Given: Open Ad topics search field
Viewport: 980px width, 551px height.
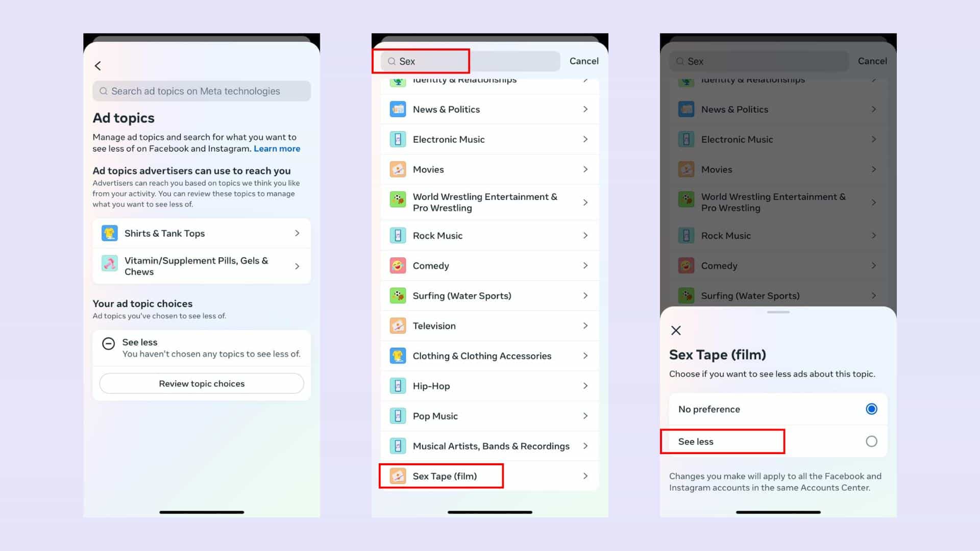Looking at the screenshot, I should [x=201, y=91].
